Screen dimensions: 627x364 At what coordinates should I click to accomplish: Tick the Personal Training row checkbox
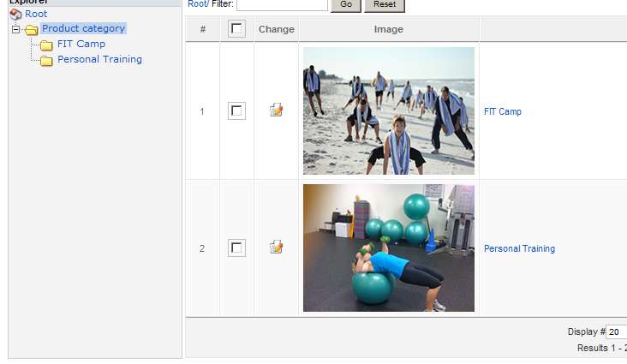coord(236,248)
